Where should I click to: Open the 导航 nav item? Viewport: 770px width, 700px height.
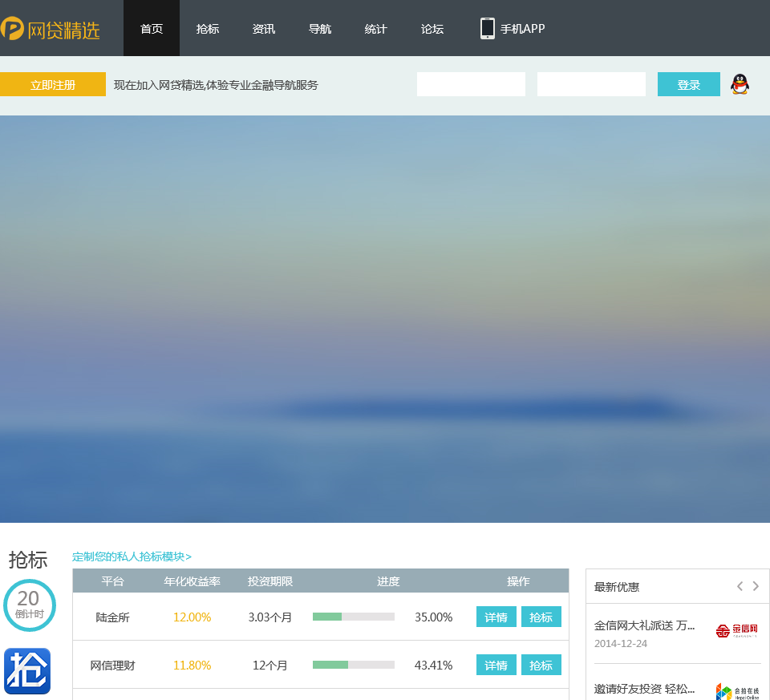point(320,29)
